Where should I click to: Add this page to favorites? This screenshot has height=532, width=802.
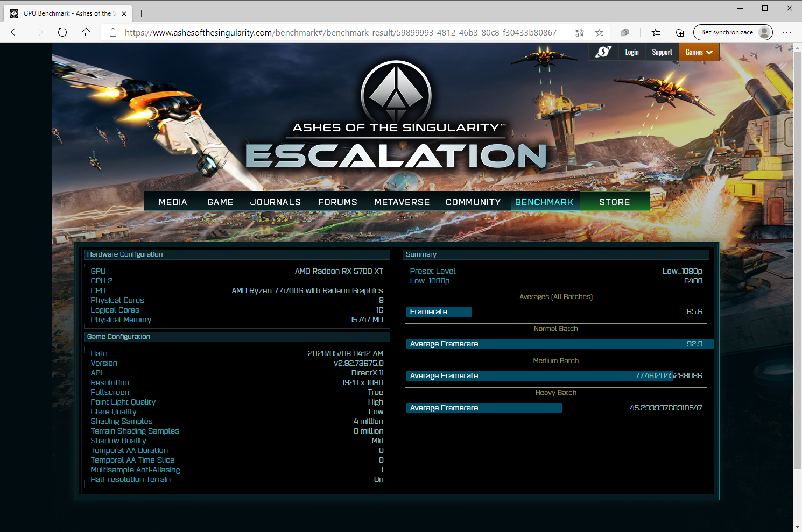coord(599,32)
